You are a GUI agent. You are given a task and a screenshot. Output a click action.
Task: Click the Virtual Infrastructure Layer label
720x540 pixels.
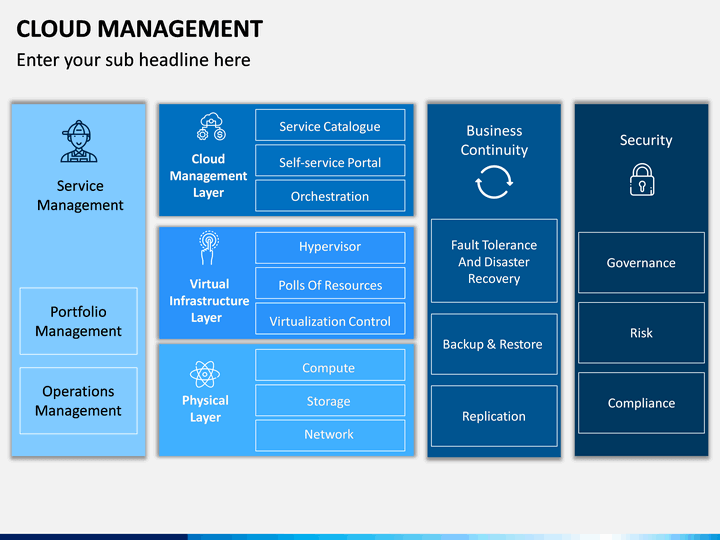(209, 301)
